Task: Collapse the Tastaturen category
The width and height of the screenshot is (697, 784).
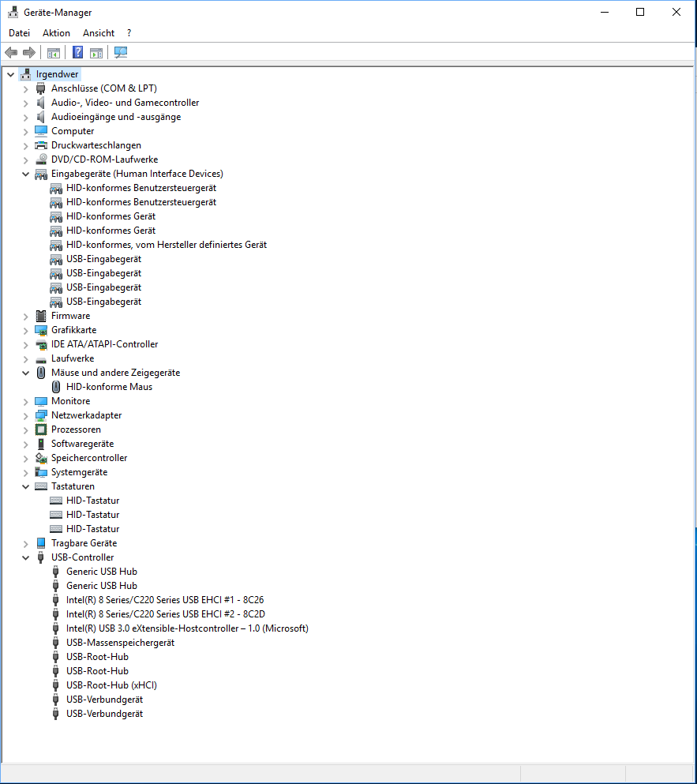Action: coord(25,486)
